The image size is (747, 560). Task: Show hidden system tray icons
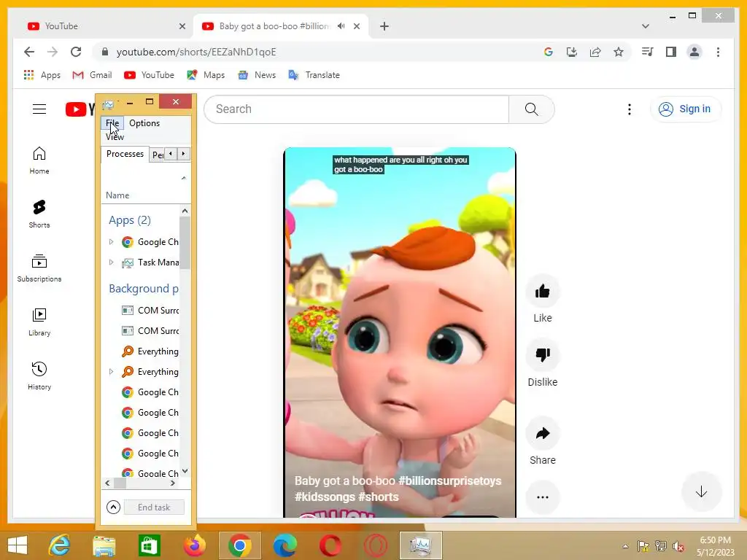pos(625,546)
